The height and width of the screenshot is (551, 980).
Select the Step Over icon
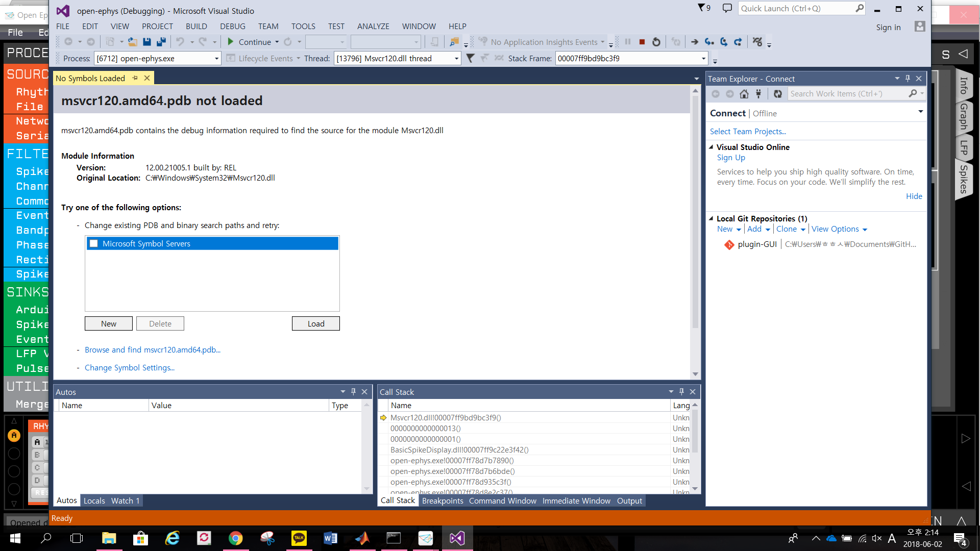(723, 42)
